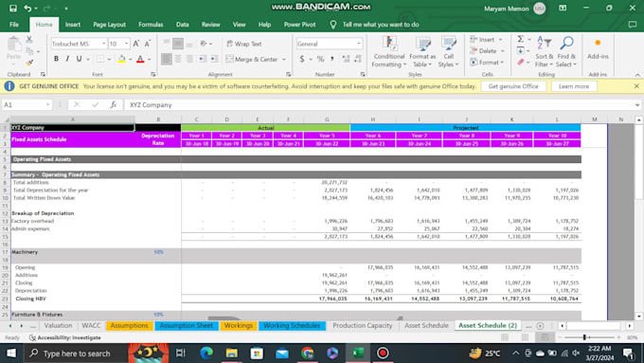Open Format as Table gallery
The width and height of the screenshot is (644, 363).
(422, 52)
